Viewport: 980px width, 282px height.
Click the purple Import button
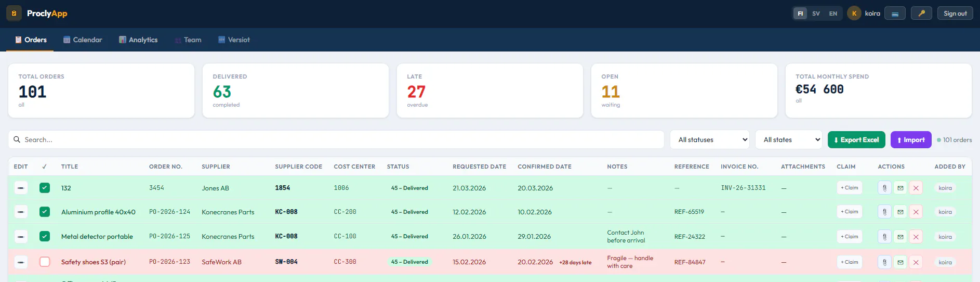coord(911,139)
